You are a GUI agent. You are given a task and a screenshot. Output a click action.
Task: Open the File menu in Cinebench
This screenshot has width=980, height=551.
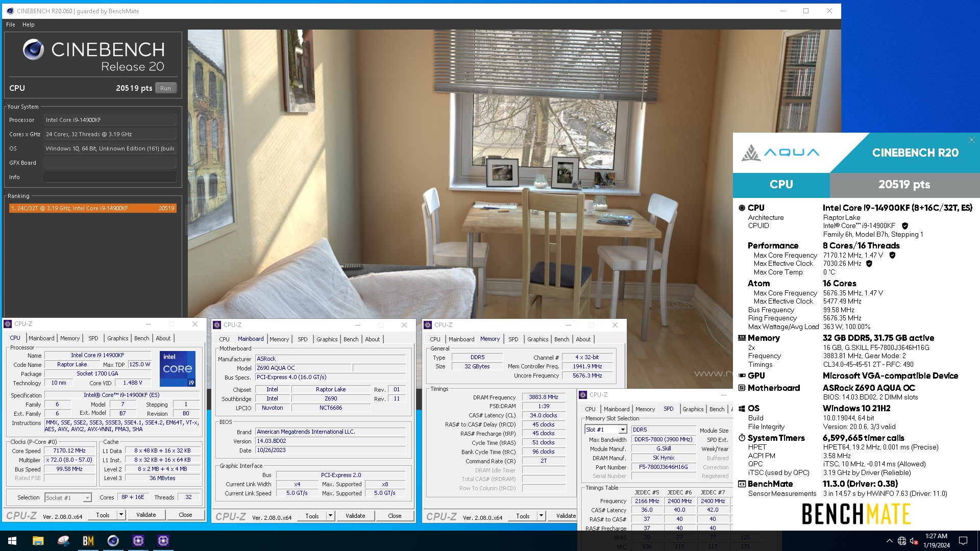11,24
